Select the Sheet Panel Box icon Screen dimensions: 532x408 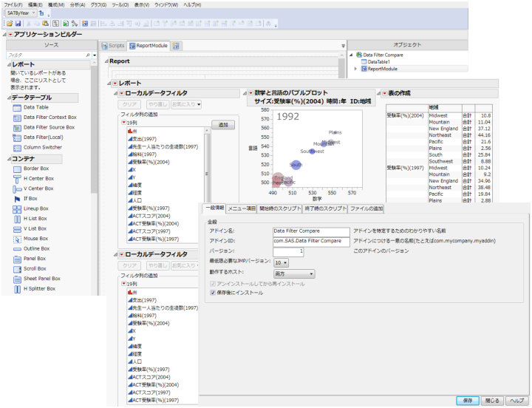tap(17, 279)
